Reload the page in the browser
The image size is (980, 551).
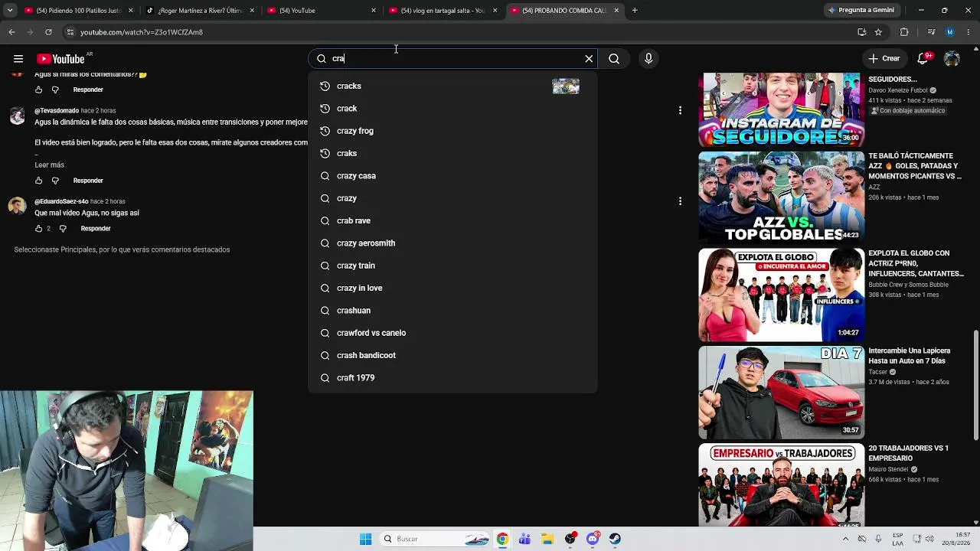(x=48, y=32)
